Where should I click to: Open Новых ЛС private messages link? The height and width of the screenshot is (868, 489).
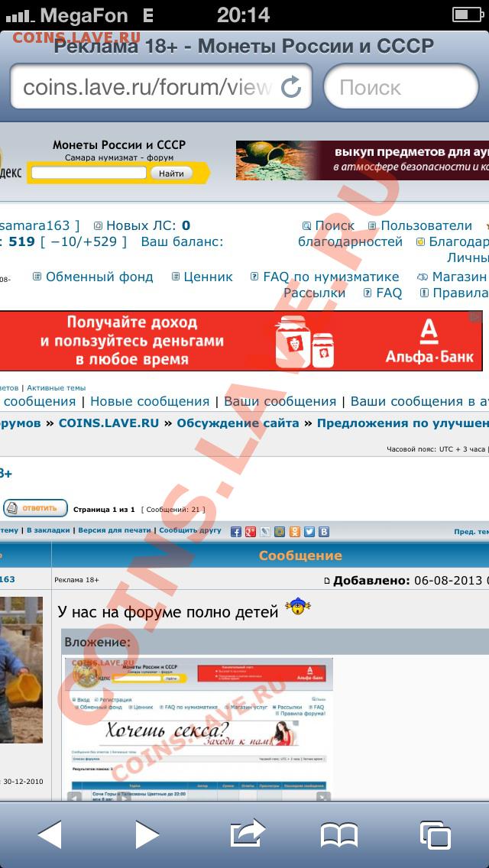click(148, 226)
